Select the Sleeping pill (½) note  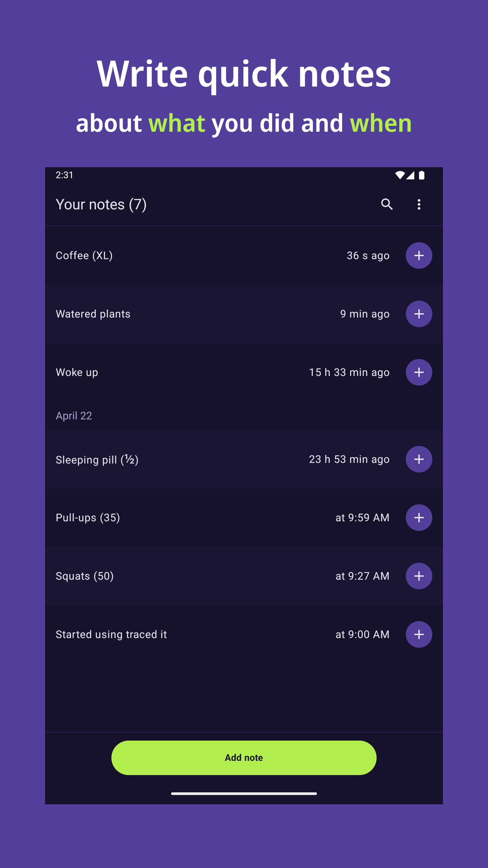[97, 459]
